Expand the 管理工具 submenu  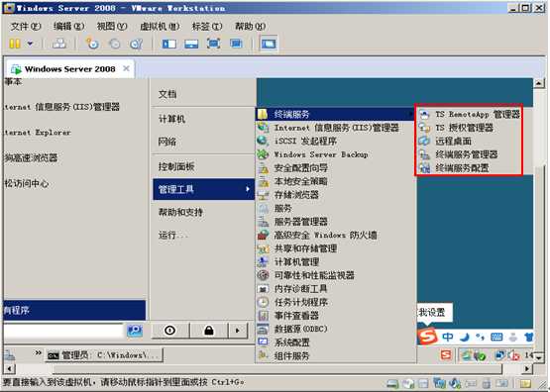click(x=203, y=189)
